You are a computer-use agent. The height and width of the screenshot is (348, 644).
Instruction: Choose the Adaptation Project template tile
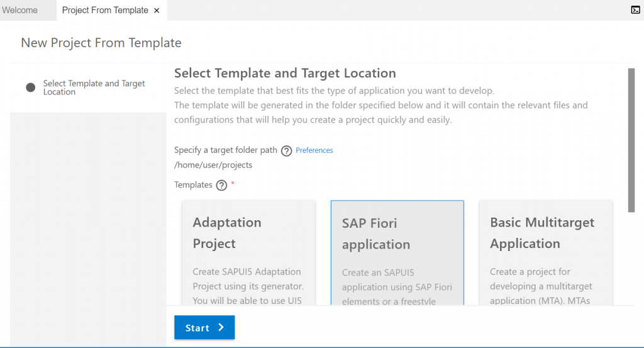point(248,253)
